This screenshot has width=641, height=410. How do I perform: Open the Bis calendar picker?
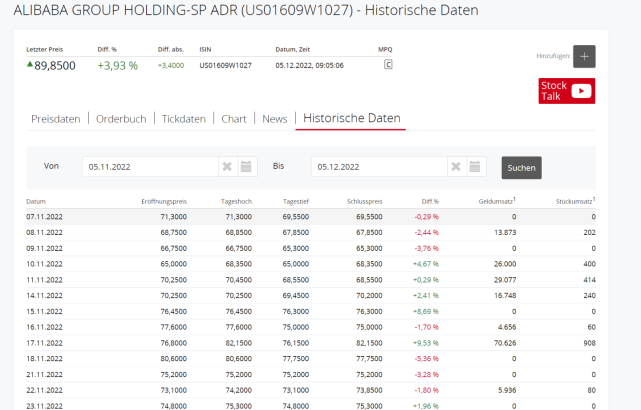click(476, 167)
